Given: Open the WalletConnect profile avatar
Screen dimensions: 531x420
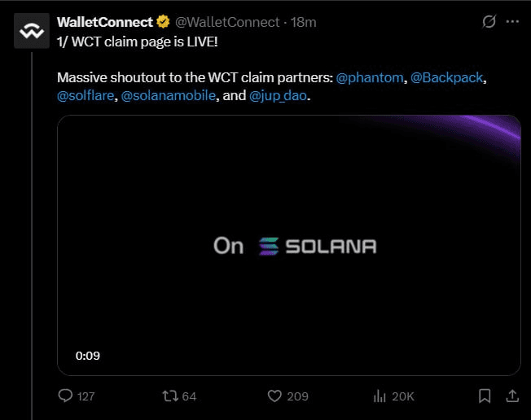Looking at the screenshot, I should [32, 31].
